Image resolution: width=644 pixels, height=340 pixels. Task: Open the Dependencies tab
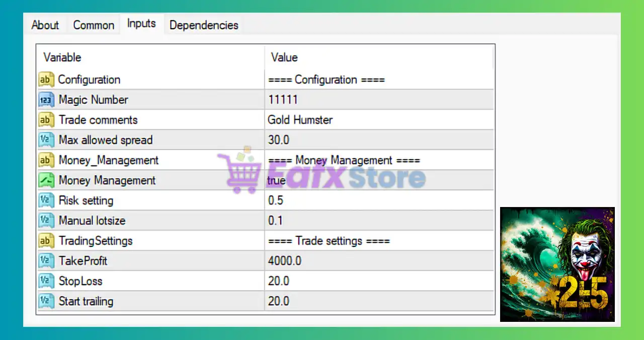[204, 25]
